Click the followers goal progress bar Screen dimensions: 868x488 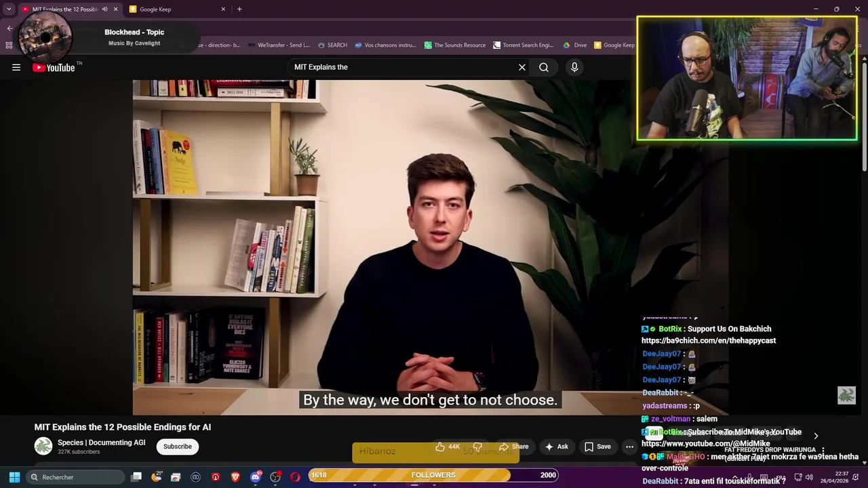point(433,475)
